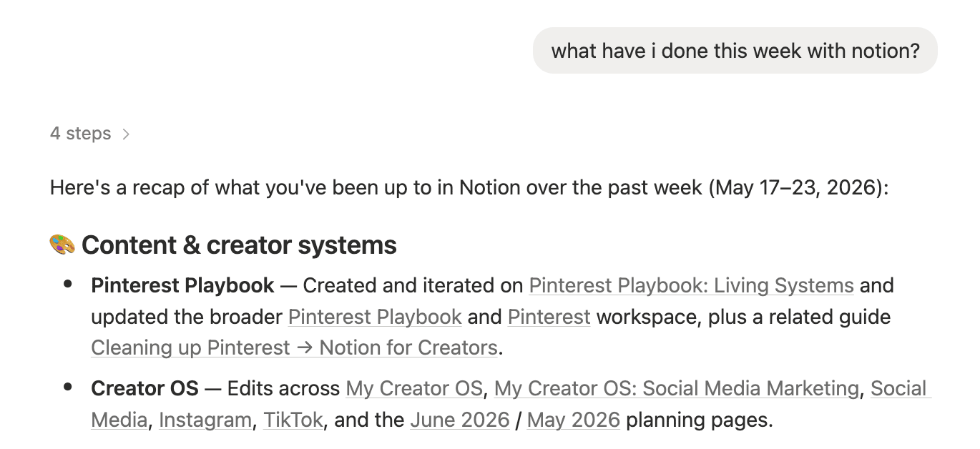Click the recap intro sentence with dates
Viewport: 980px width, 449px height.
(x=469, y=189)
